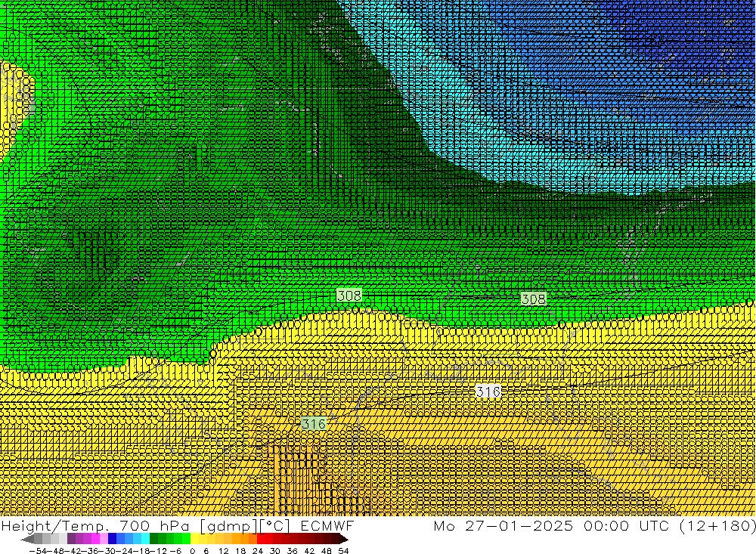
Task: Click the '700 hPa' pressure level text
Action: click(x=155, y=525)
